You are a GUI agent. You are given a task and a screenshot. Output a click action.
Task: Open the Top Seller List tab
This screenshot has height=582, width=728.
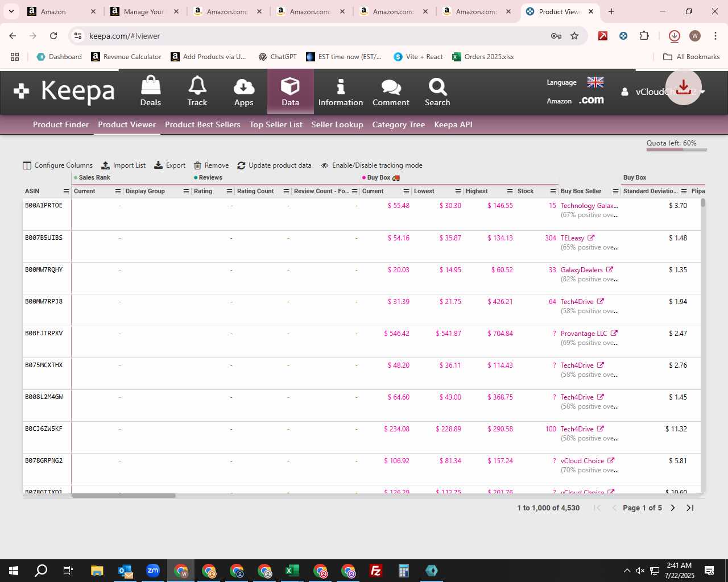pos(276,124)
